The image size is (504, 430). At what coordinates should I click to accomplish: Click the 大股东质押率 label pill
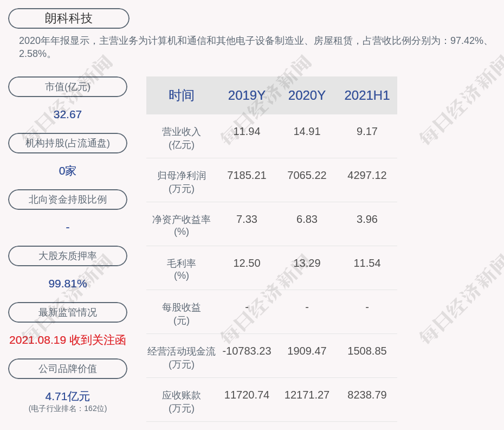(68, 256)
